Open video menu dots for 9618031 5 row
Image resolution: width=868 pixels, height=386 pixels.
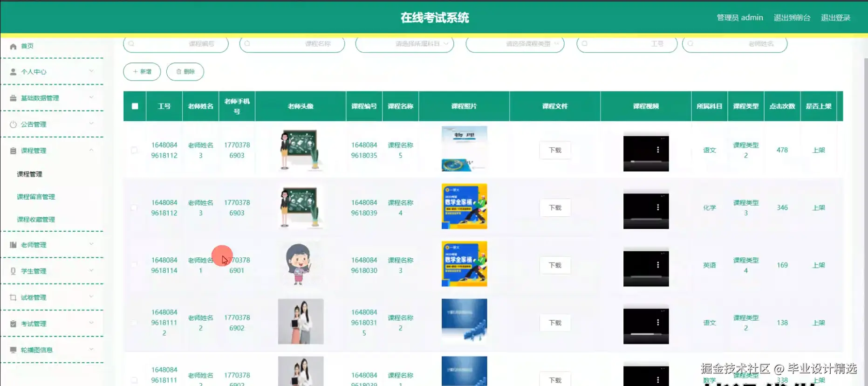point(658,322)
